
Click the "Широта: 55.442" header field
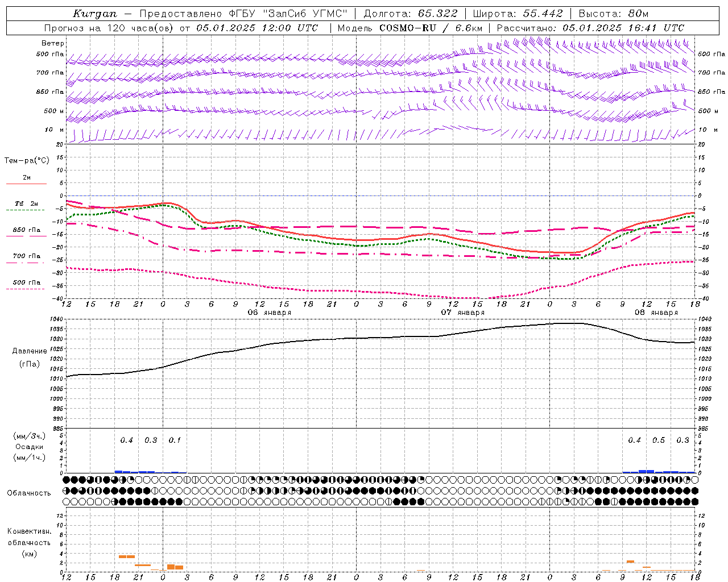[518, 13]
